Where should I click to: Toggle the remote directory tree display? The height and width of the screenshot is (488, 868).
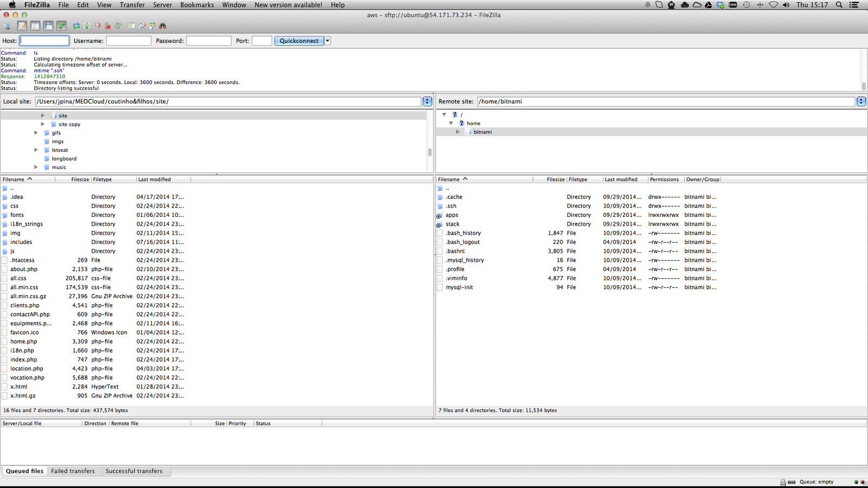coord(48,26)
